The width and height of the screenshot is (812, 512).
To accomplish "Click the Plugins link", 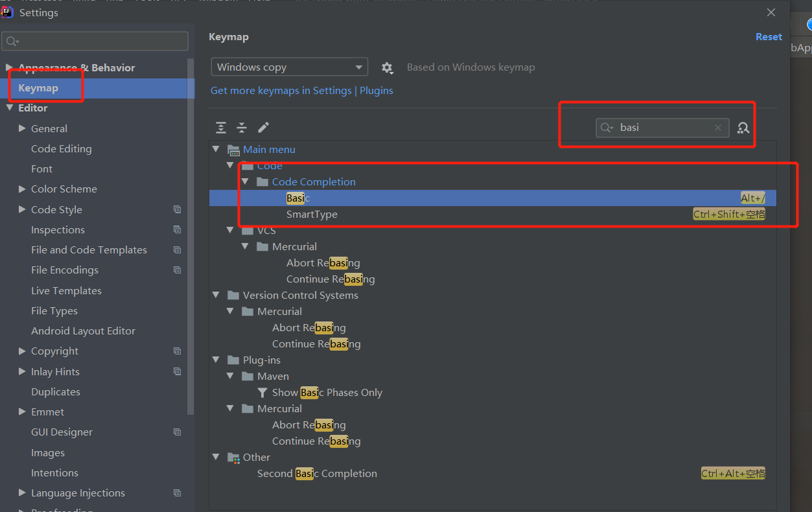I will (x=377, y=91).
